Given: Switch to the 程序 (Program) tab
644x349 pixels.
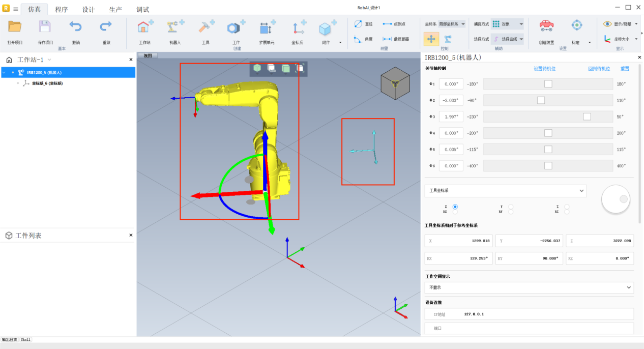Looking at the screenshot, I should [62, 9].
